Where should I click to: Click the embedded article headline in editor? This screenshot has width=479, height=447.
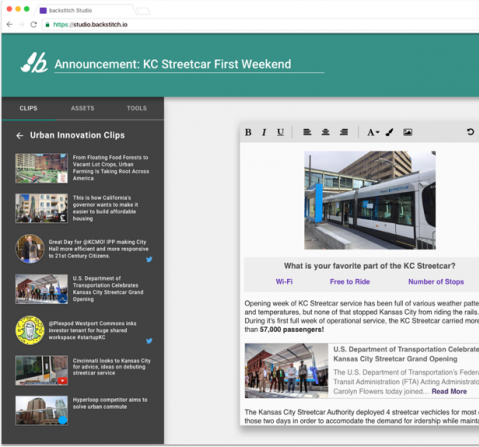[406, 354]
